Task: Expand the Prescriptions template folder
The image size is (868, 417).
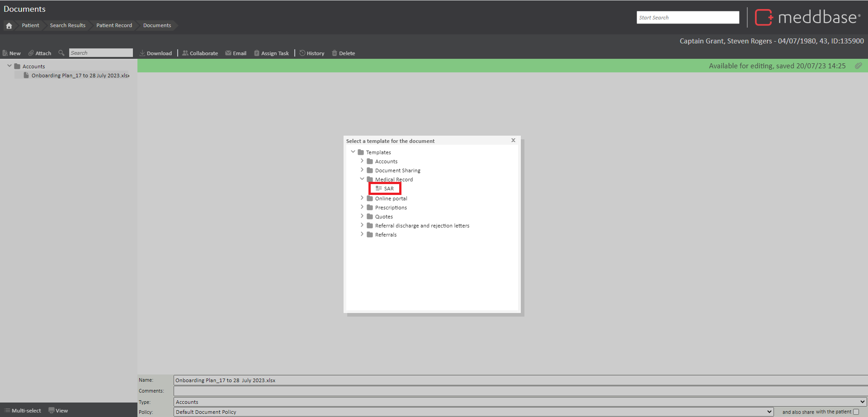Action: [x=362, y=207]
